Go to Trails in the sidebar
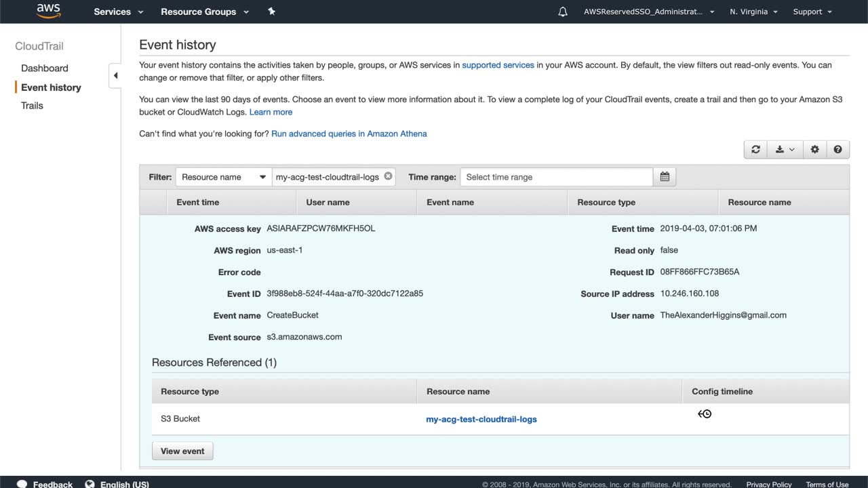Image resolution: width=868 pixels, height=488 pixels. tap(32, 106)
